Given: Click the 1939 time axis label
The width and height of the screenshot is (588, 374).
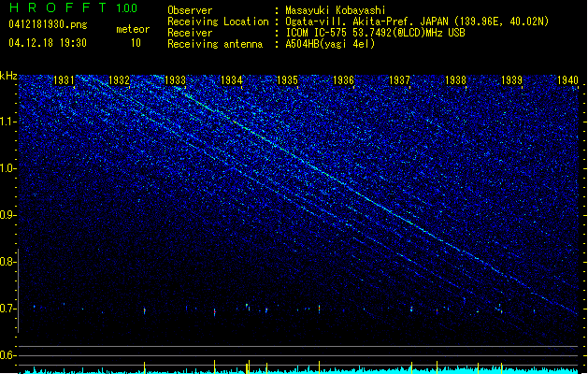Looking at the screenshot, I should 512,80.
